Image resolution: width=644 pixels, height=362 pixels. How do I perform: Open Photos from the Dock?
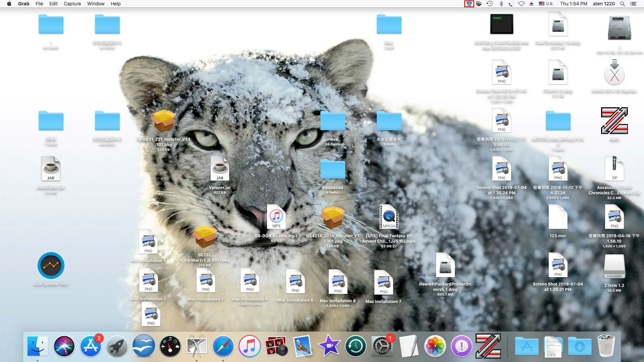click(435, 346)
